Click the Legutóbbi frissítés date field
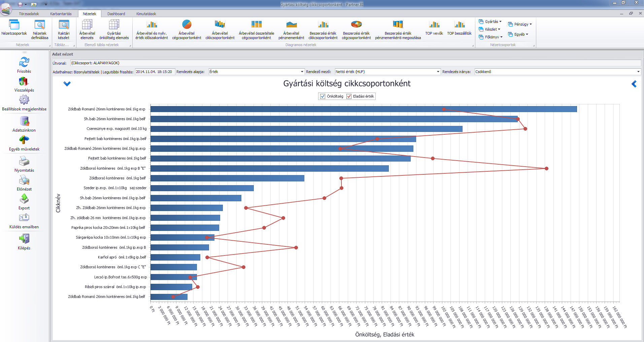 tap(155, 72)
